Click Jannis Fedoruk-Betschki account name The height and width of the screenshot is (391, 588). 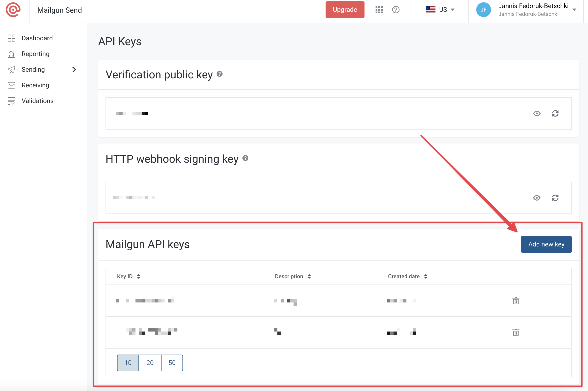[x=533, y=6]
